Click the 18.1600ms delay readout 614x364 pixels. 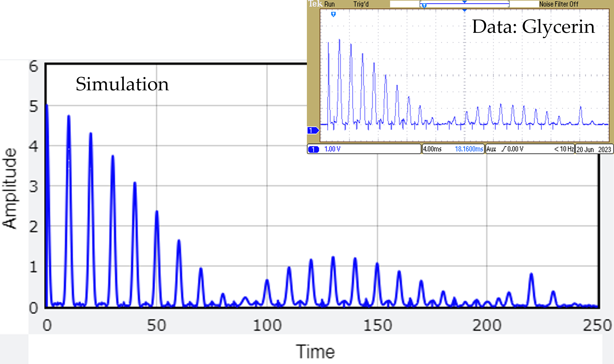pyautogui.click(x=469, y=149)
